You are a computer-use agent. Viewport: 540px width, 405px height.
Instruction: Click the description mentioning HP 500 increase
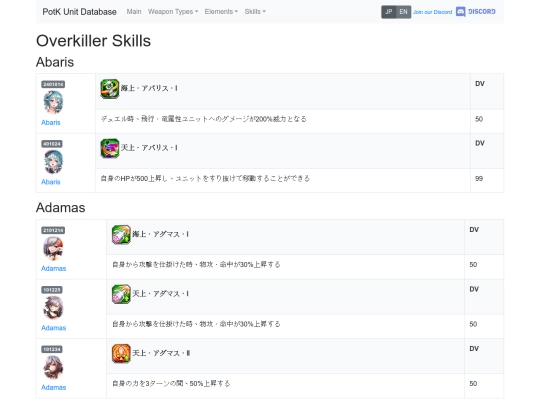tap(205, 179)
